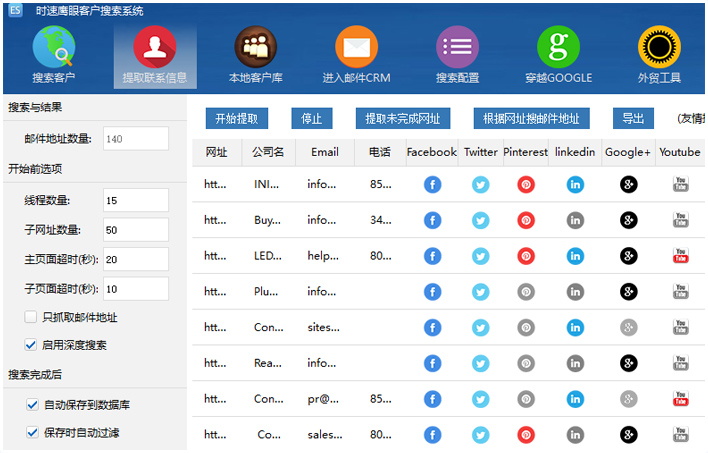This screenshot has height=453, width=708.
Task: Enable the 只抓取邮件地址 checkbox
Action: (32, 317)
